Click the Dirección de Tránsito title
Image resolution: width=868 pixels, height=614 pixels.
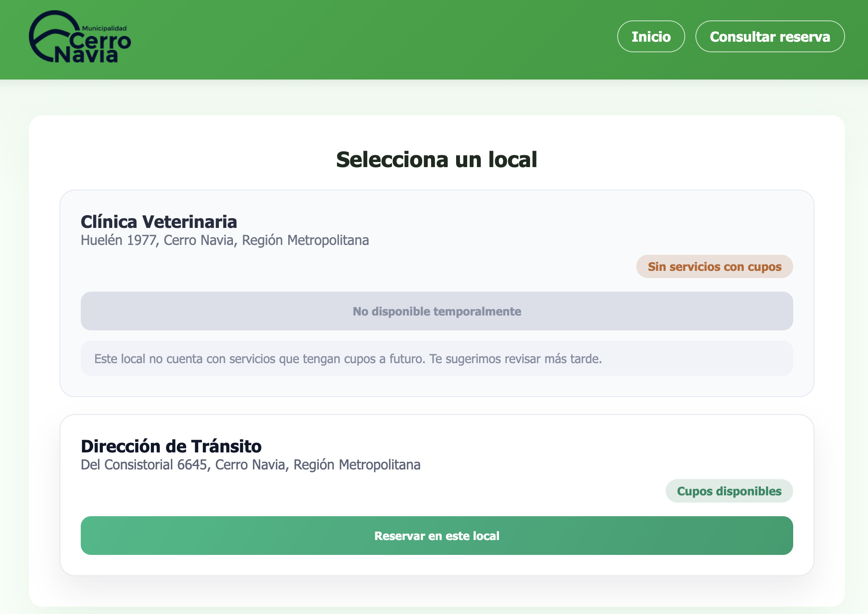(171, 446)
